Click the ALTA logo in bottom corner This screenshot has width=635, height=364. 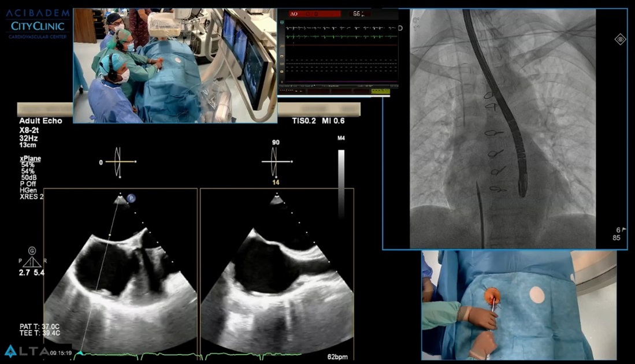pos(22,351)
